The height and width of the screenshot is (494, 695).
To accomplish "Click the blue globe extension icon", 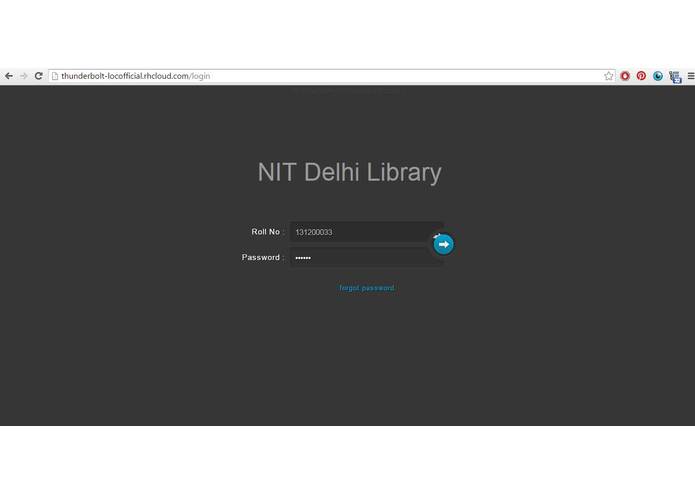I will 658,76.
